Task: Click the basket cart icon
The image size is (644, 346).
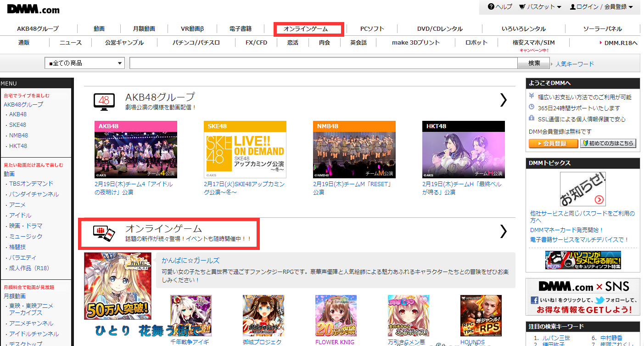Action: click(x=522, y=7)
